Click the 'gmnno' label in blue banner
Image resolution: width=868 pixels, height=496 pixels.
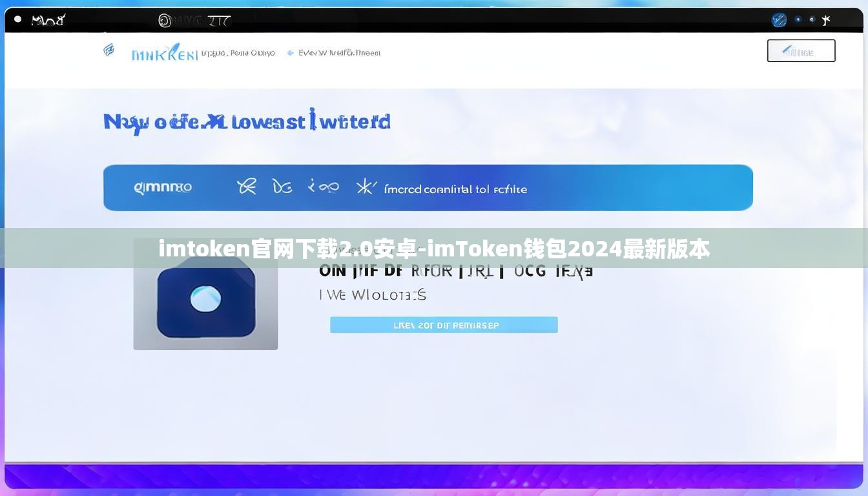pyautogui.click(x=163, y=187)
